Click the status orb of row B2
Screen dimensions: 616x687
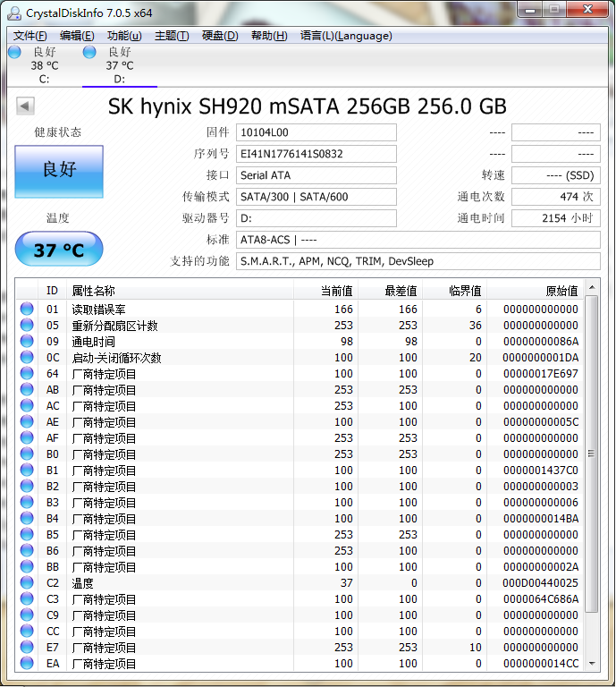point(27,486)
